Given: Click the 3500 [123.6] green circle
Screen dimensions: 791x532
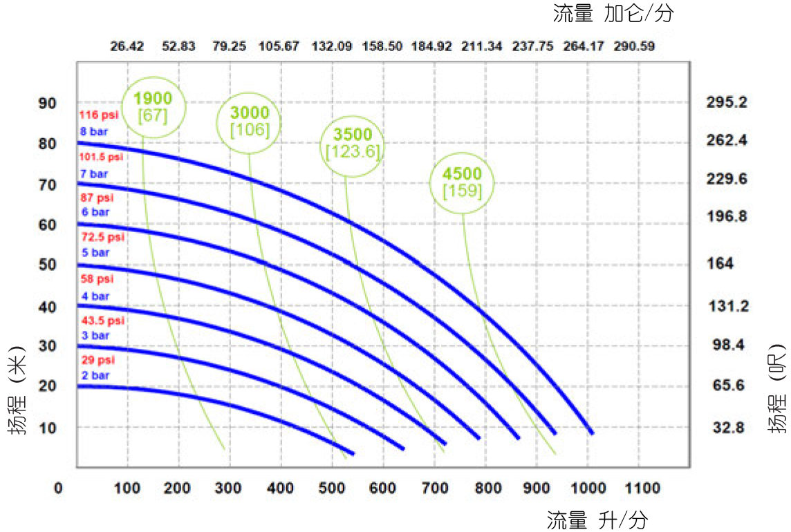Looking at the screenshot, I should [353, 143].
